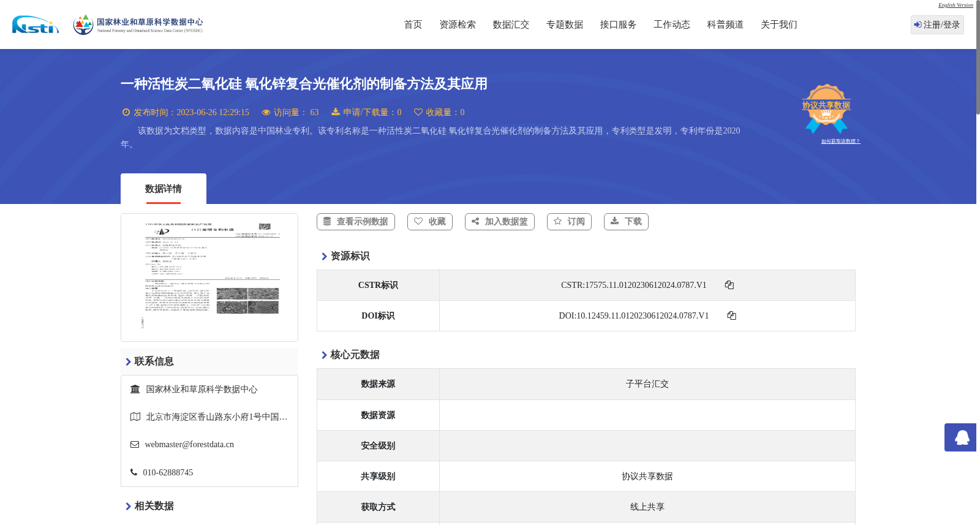Click the 数据资源 row label
Viewport: 980px width, 525px height.
378,415
